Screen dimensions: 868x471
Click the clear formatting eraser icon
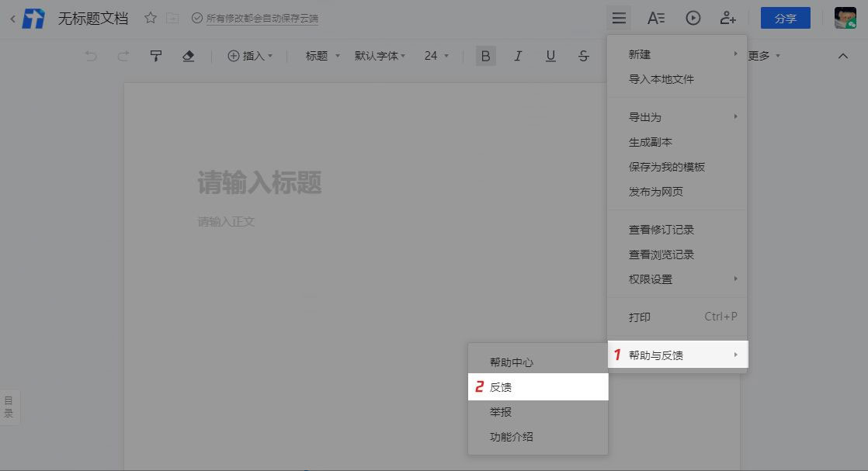[189, 55]
